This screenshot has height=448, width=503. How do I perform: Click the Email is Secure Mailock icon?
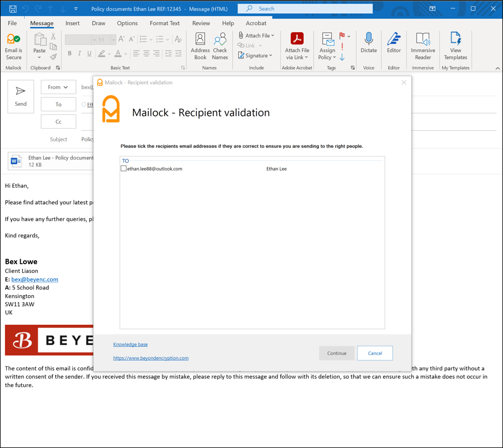pos(13,45)
